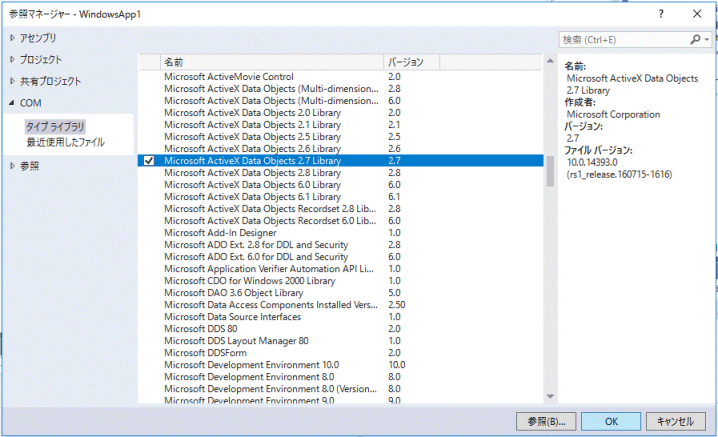Screen dimensions: 718x437
Task: Click the 参照(B)... browse button
Action: click(546, 421)
